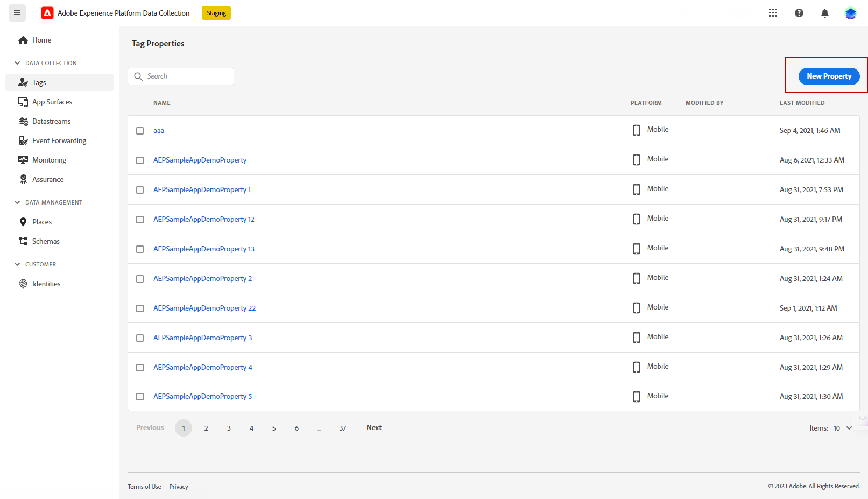This screenshot has width=868, height=499.
Task: Open Datastreams from the sidebar
Action: (51, 121)
